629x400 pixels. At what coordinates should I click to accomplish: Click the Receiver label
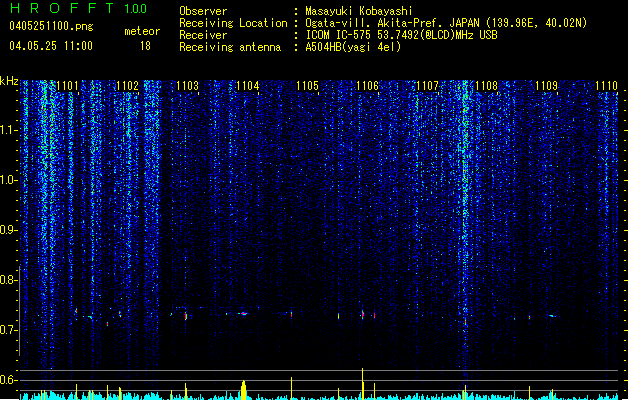pos(203,35)
